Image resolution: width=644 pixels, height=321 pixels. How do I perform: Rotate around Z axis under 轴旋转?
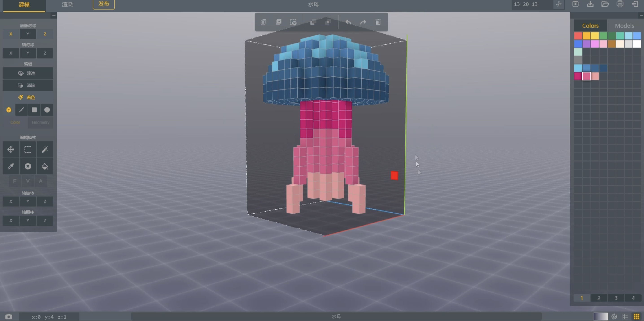[x=45, y=201]
